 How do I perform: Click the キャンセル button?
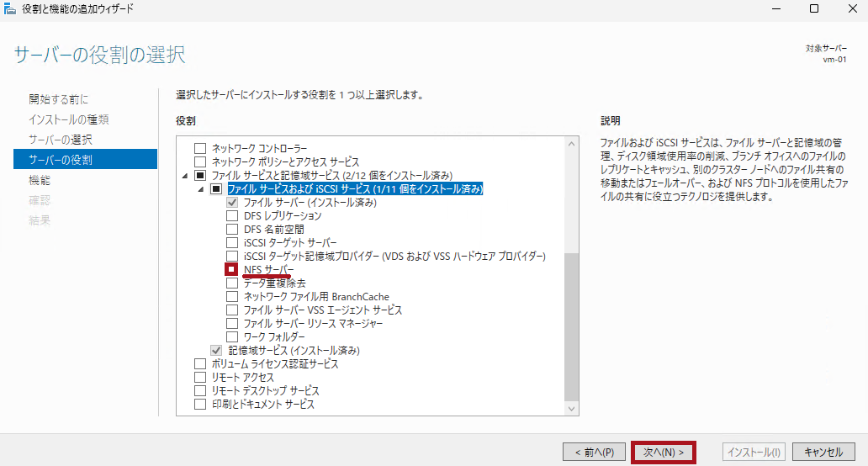point(823,453)
